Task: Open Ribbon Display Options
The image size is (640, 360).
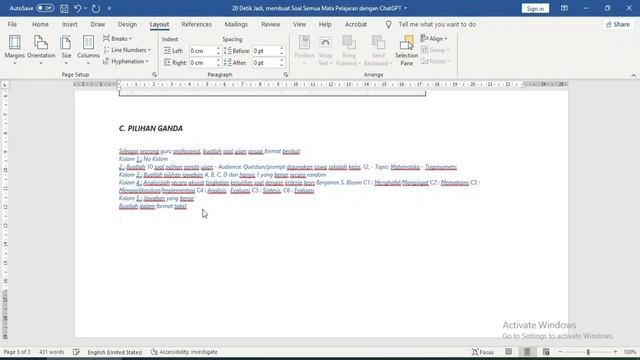Action: click(x=564, y=8)
